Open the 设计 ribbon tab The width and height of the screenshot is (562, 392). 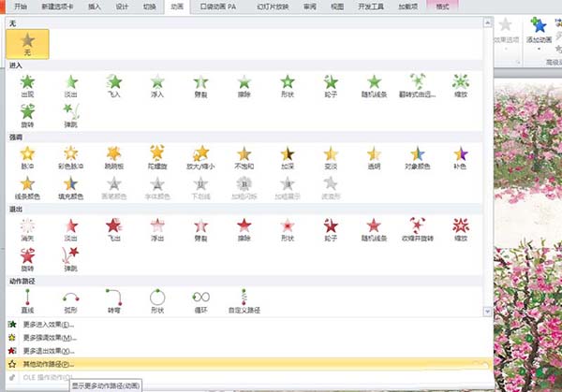(122, 7)
